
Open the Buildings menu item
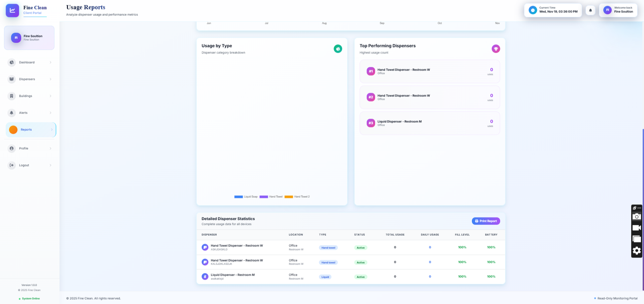[26, 96]
